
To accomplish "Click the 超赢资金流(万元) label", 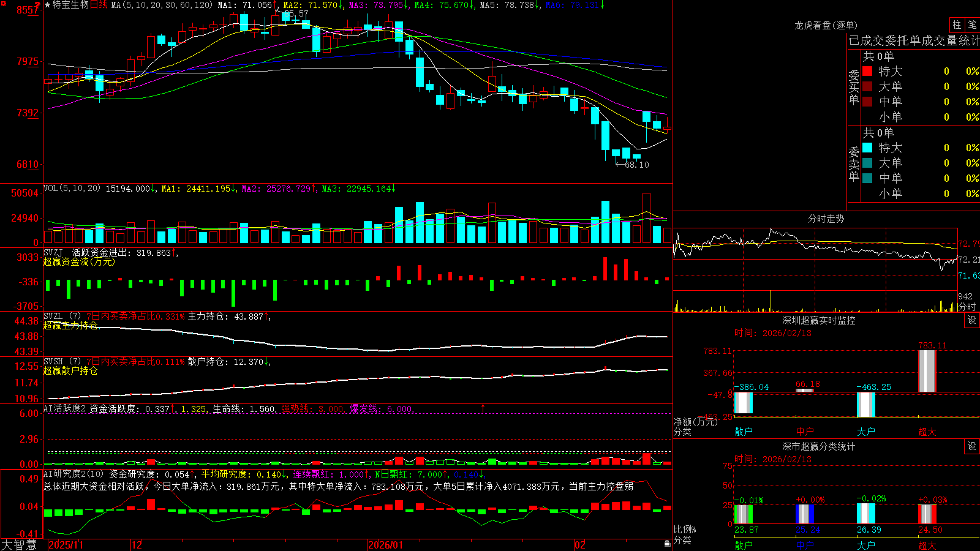I will coord(79,261).
